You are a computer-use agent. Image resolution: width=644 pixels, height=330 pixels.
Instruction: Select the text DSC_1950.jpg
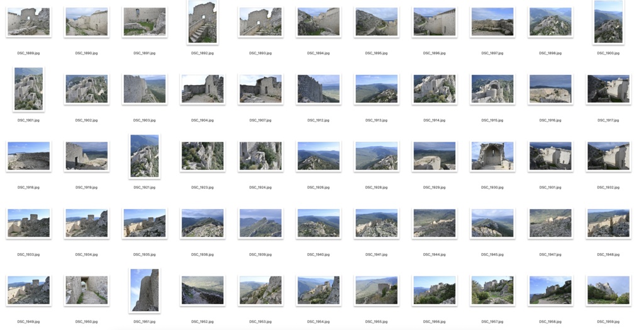point(87,322)
